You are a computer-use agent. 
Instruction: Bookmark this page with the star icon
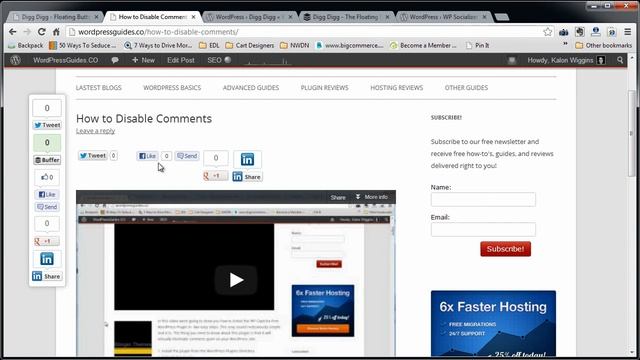point(548,32)
